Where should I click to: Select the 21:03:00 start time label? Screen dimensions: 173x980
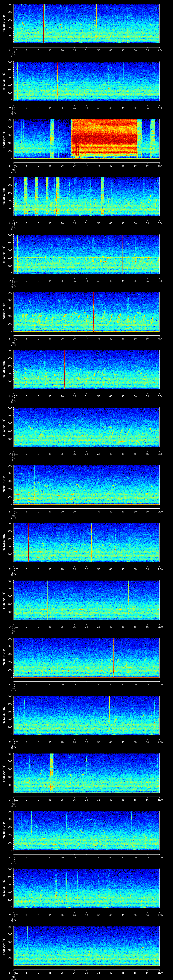[x=13, y=166]
